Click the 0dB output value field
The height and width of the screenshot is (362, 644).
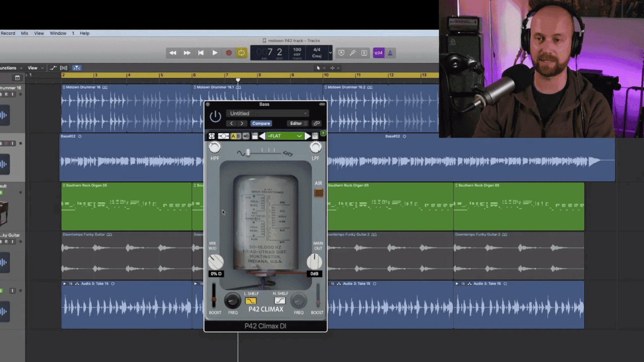[314, 274]
